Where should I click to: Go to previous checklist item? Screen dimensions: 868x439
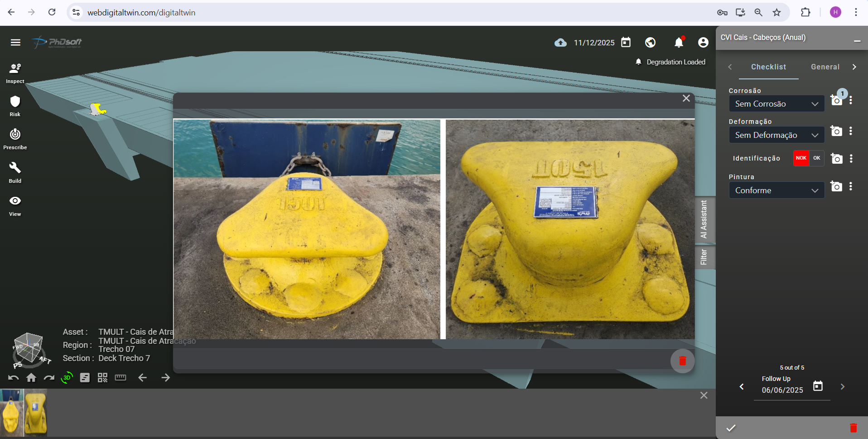click(x=742, y=387)
